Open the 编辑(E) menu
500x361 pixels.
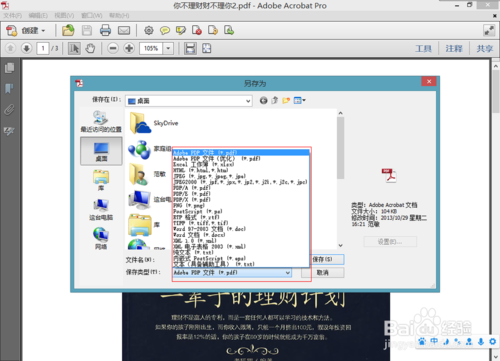[38, 16]
